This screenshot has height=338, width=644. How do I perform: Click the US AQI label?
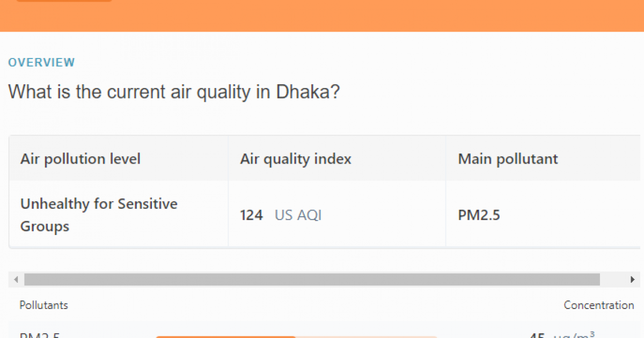coord(298,215)
